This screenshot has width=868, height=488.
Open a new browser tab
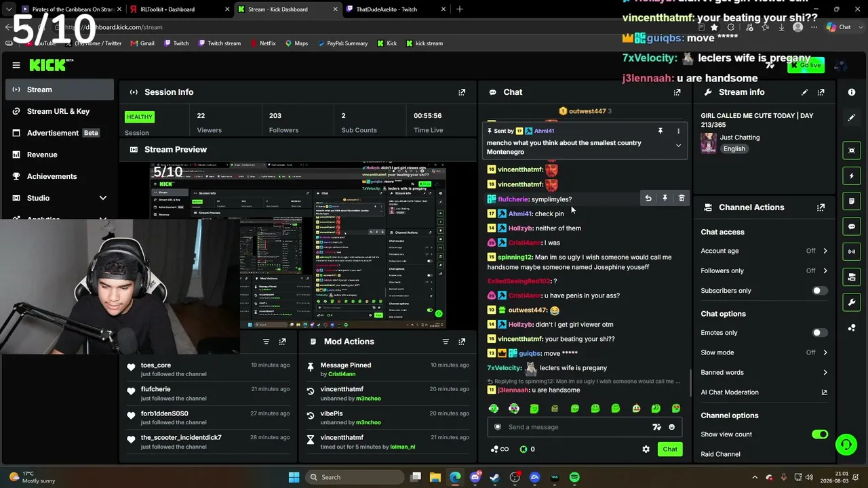click(x=460, y=9)
